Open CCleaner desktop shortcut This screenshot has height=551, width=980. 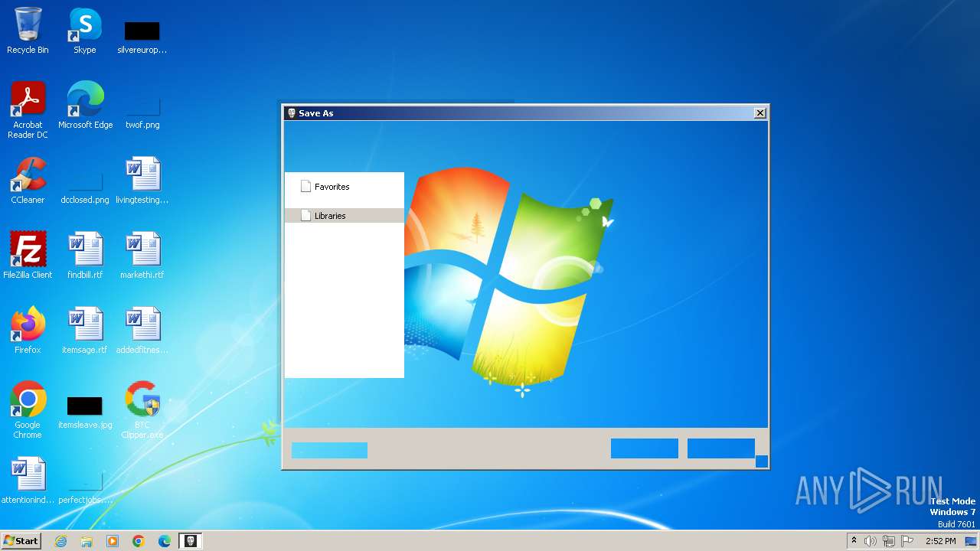[x=28, y=181]
